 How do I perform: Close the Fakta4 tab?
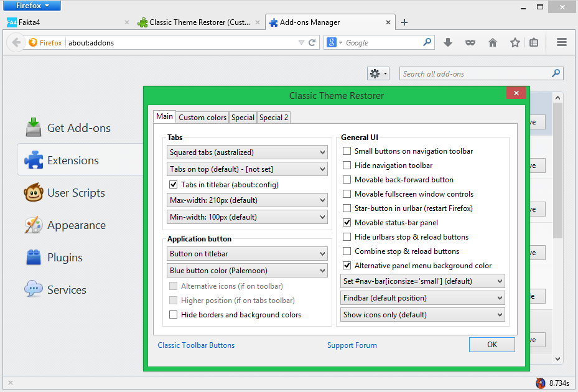coord(127,22)
